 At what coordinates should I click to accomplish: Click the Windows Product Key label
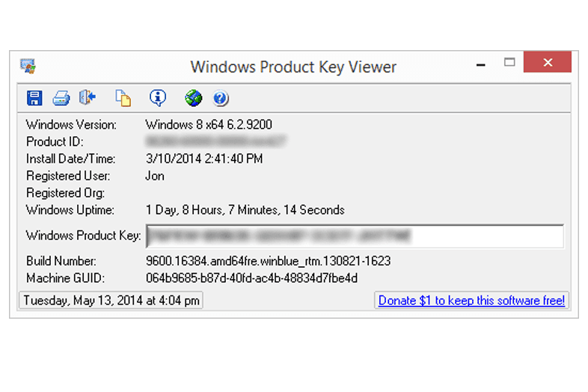[x=84, y=236]
